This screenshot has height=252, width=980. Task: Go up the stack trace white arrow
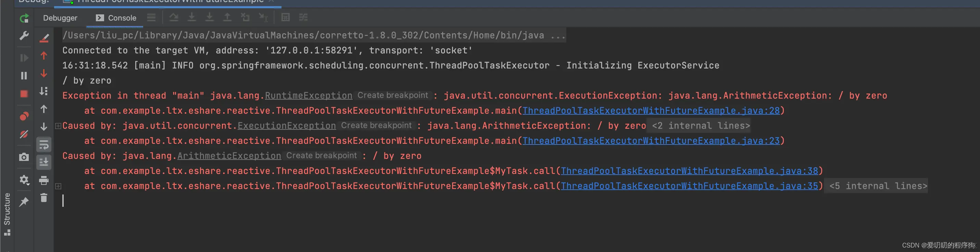click(44, 109)
